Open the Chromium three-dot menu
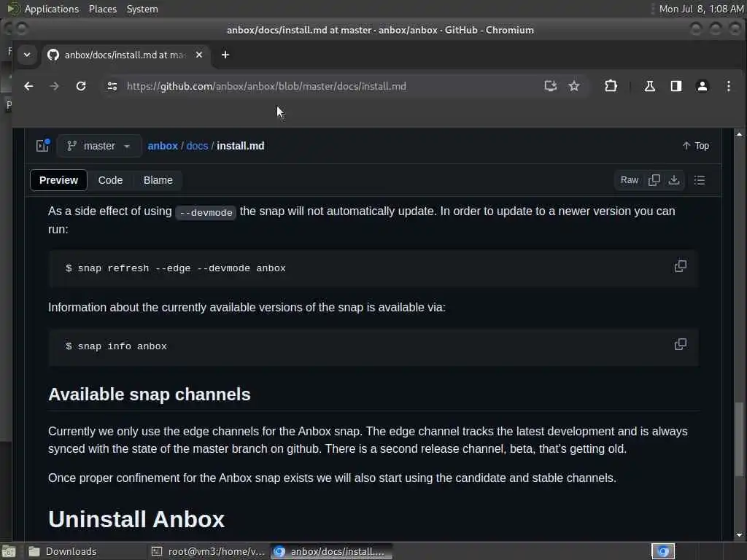The height and width of the screenshot is (560, 747). point(729,86)
